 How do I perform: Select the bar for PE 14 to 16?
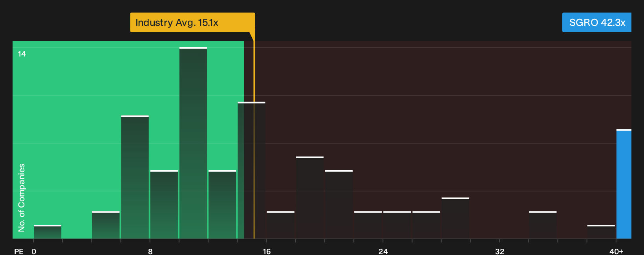[x=251, y=170]
